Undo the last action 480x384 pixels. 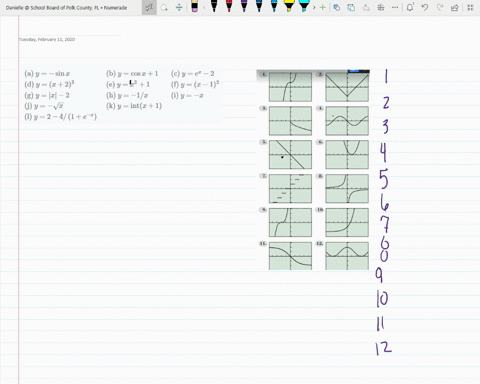(x=425, y=7)
